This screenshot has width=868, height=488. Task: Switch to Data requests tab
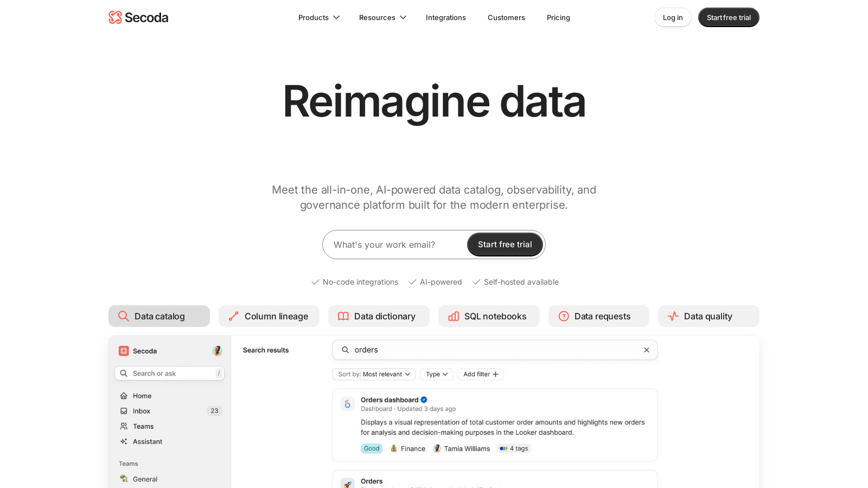click(x=599, y=316)
